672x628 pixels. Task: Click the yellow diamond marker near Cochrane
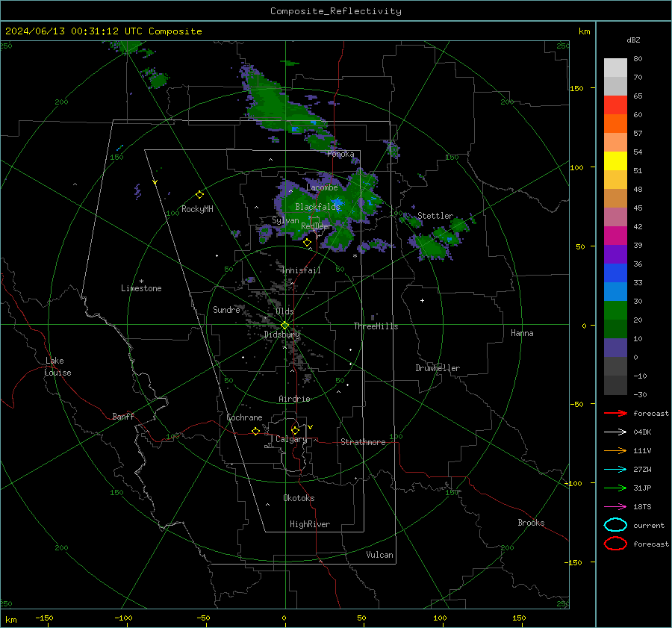pos(255,431)
